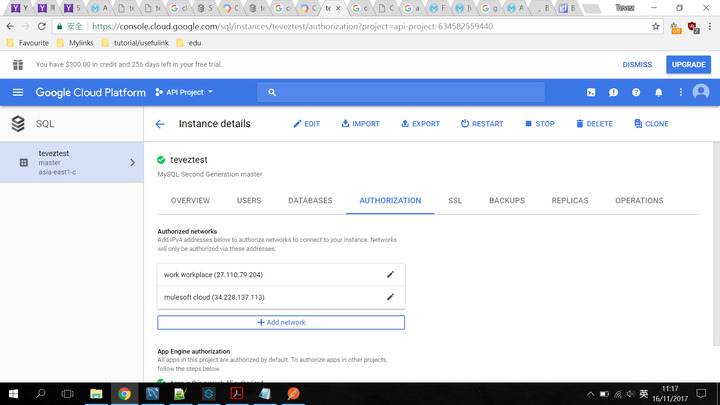This screenshot has width=720, height=405.
Task: Click the Restart instance button
Action: coord(482,124)
